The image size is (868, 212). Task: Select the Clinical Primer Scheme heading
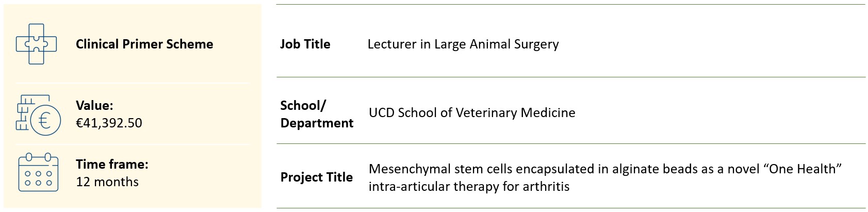[x=144, y=44]
